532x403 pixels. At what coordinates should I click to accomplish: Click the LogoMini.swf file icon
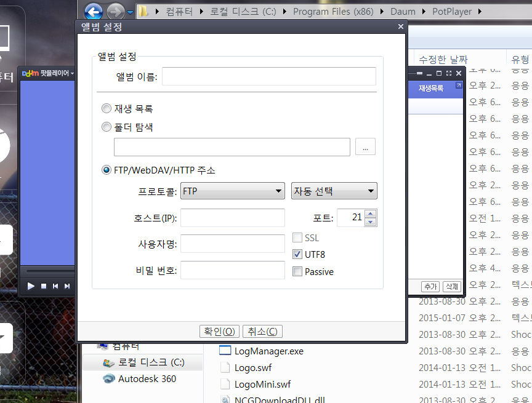pyautogui.click(x=225, y=384)
